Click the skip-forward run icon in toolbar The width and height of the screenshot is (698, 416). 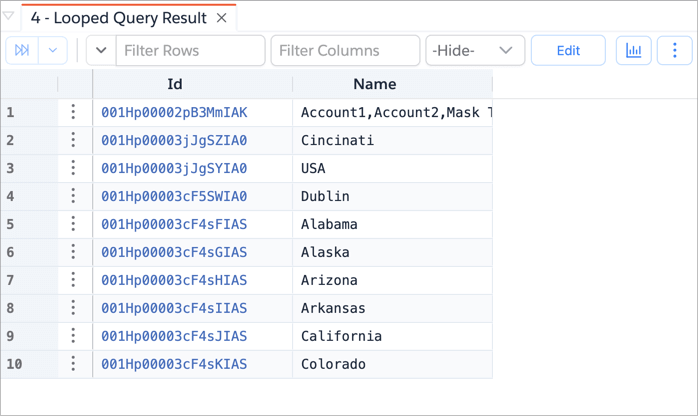pyautogui.click(x=22, y=51)
